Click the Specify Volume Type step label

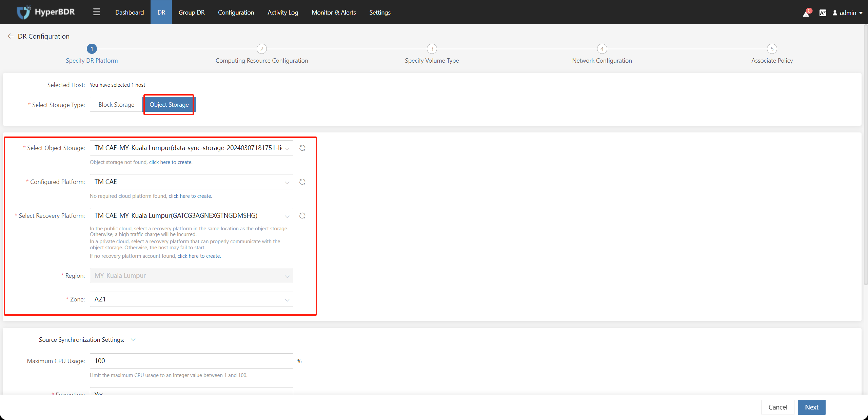432,61
